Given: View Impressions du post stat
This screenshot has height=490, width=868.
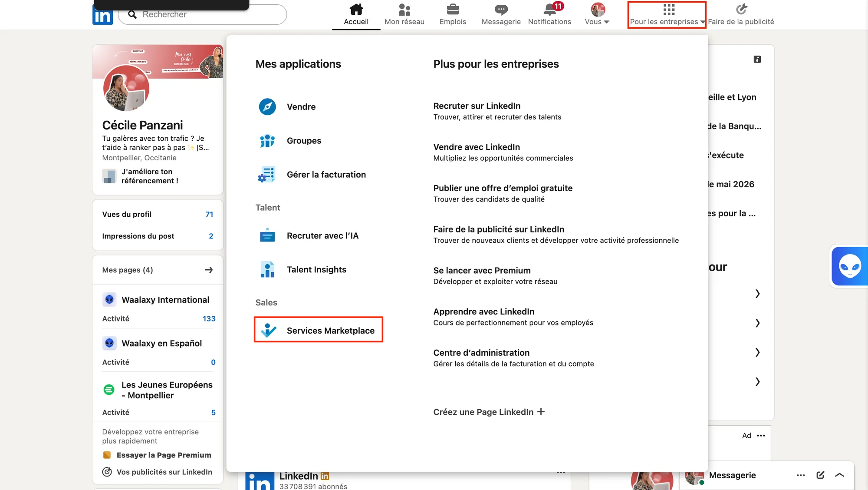Looking at the screenshot, I should click(158, 236).
